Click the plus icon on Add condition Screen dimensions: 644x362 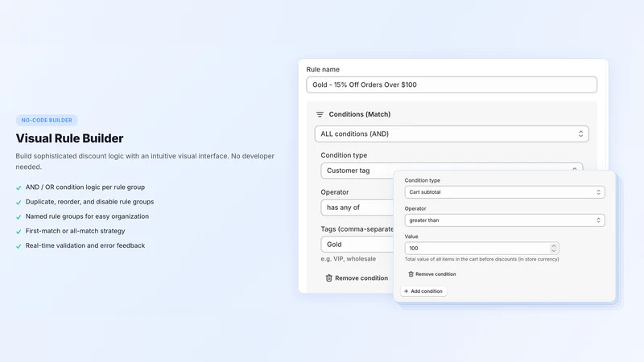[x=407, y=291]
